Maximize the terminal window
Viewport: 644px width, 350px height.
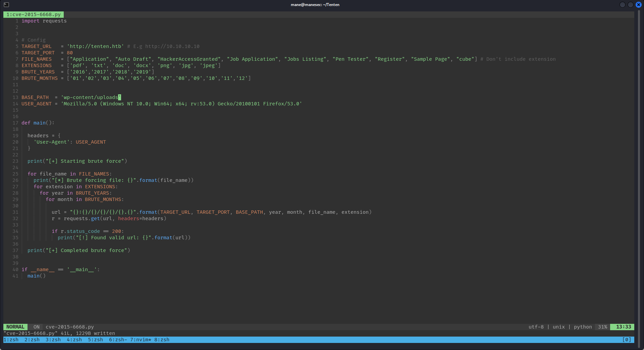point(631,5)
